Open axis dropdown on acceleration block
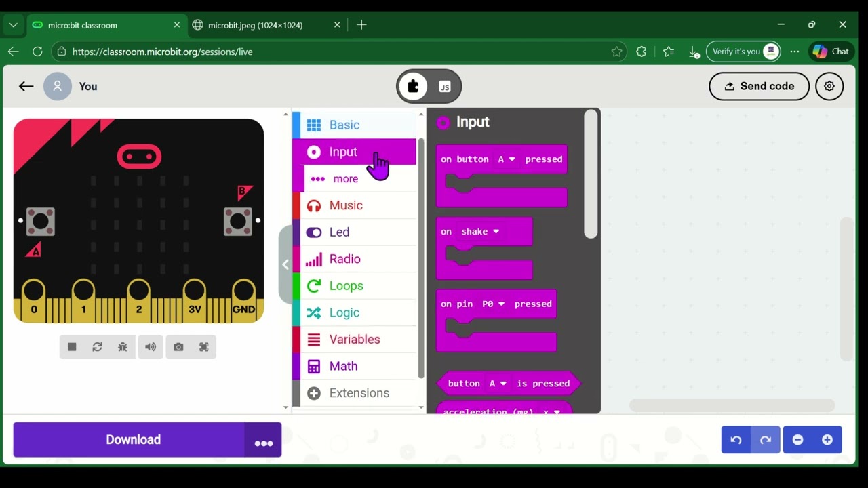This screenshot has width=868, height=488. coord(551,411)
